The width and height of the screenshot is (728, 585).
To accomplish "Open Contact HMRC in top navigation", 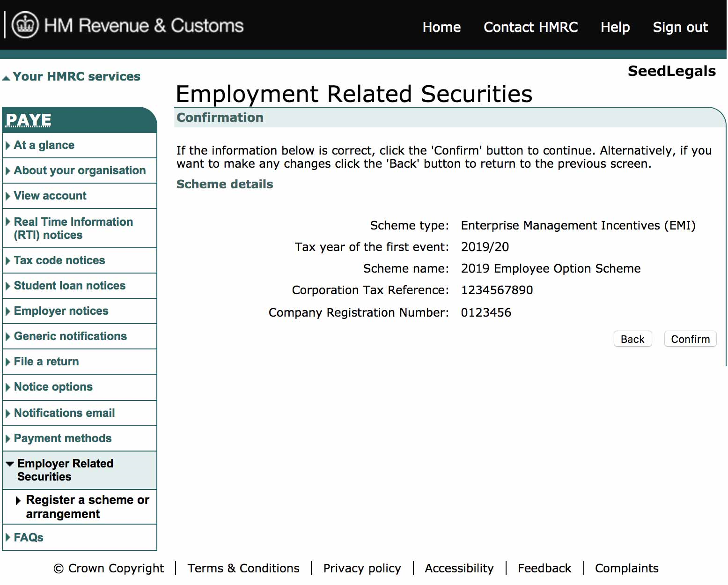I will click(530, 27).
